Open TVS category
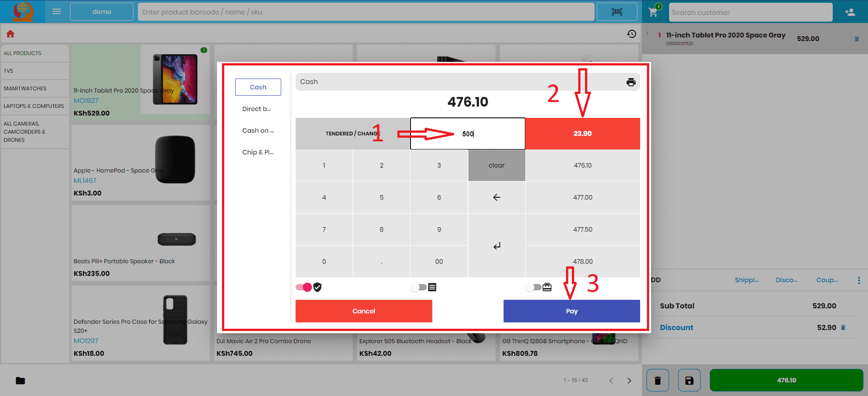Viewport: 868px width, 396px height. pos(35,71)
